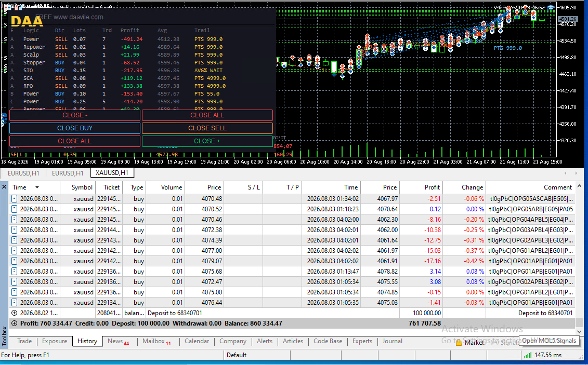Click the sort arrow beside the Time header
Viewport: 588px width, 365px height.
(37, 187)
